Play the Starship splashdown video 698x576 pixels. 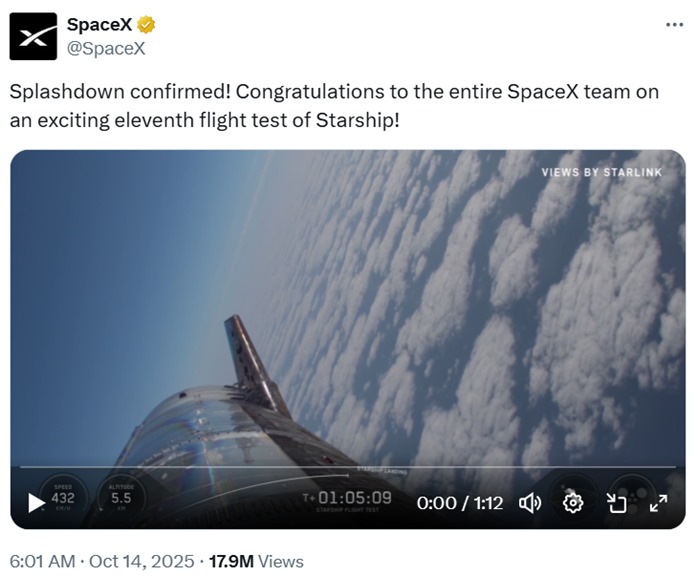(37, 503)
